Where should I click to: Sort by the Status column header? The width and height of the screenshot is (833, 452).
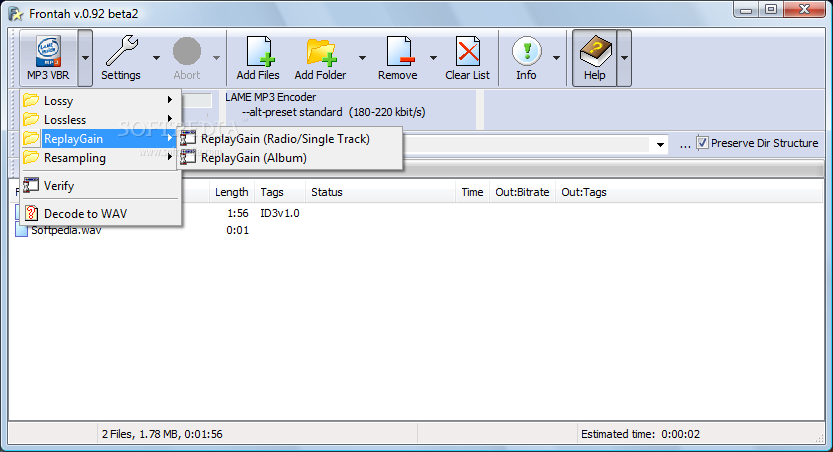point(380,192)
